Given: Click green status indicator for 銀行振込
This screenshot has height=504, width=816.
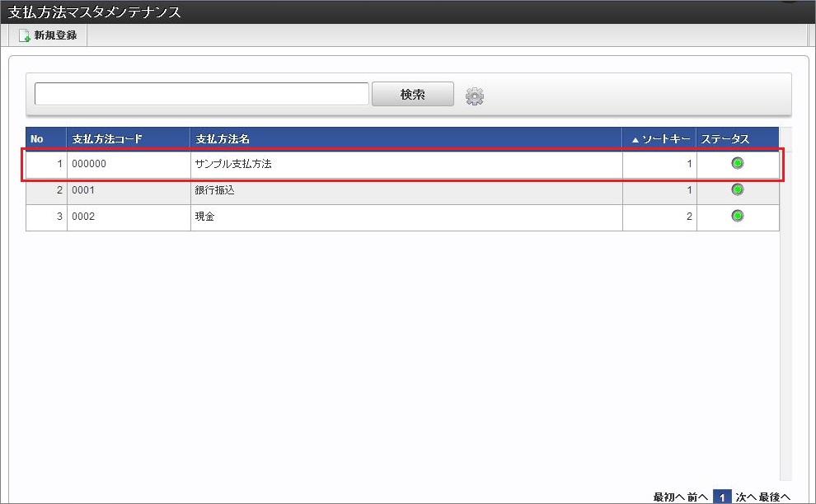Looking at the screenshot, I should tap(738, 189).
